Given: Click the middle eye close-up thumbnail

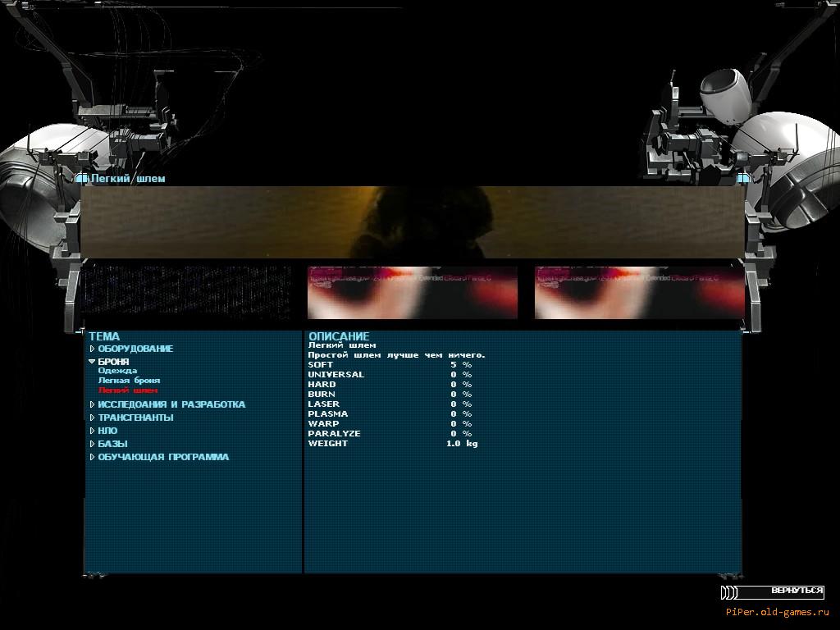Looking at the screenshot, I should (412, 292).
